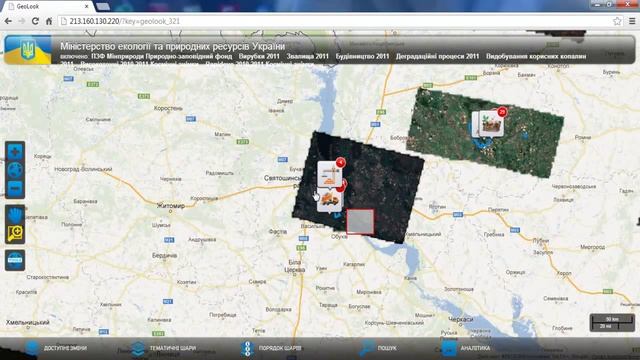The width and height of the screenshot is (640, 360).
Task: Click the Фастів label on map
Action: coord(278,231)
